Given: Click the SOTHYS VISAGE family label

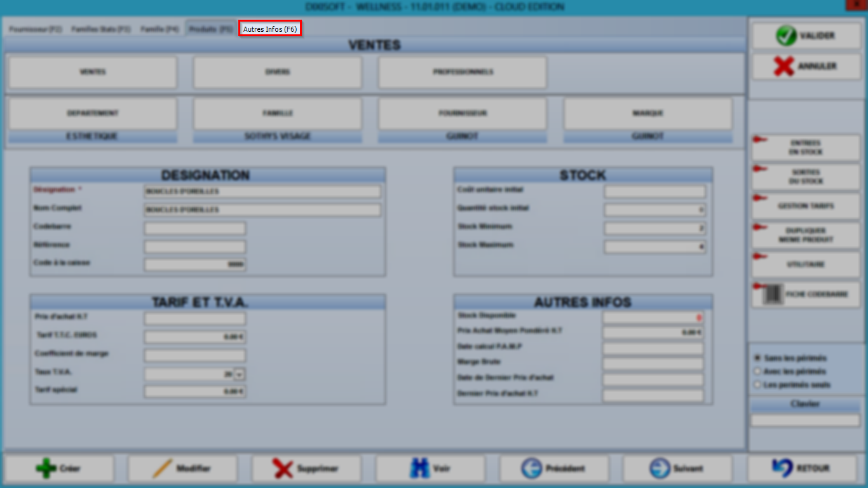Looking at the screenshot, I should (x=278, y=137).
